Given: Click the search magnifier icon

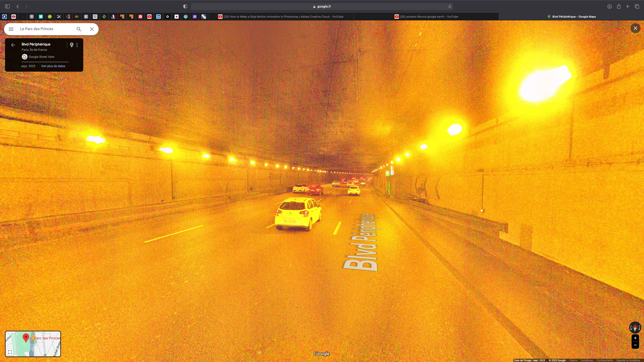Looking at the screenshot, I should [79, 29].
